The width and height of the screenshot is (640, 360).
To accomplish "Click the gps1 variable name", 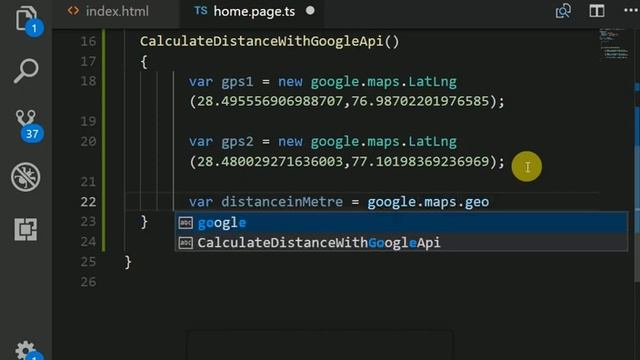I will pyautogui.click(x=237, y=82).
